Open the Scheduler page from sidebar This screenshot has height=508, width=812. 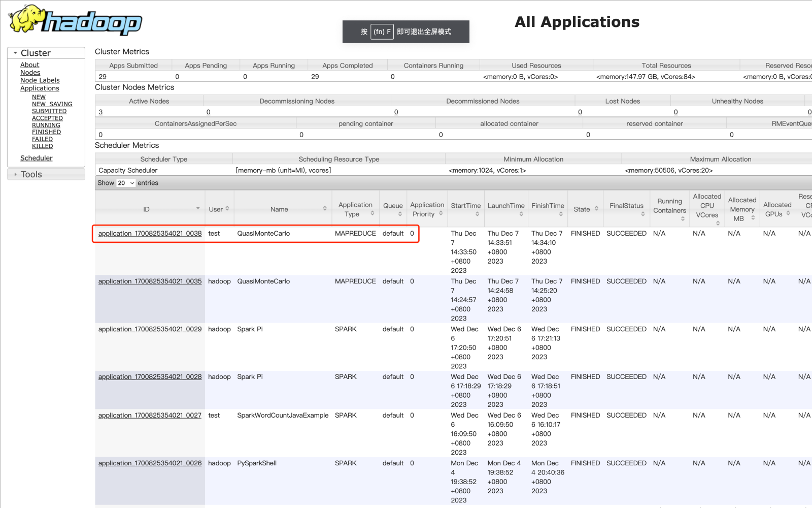36,158
